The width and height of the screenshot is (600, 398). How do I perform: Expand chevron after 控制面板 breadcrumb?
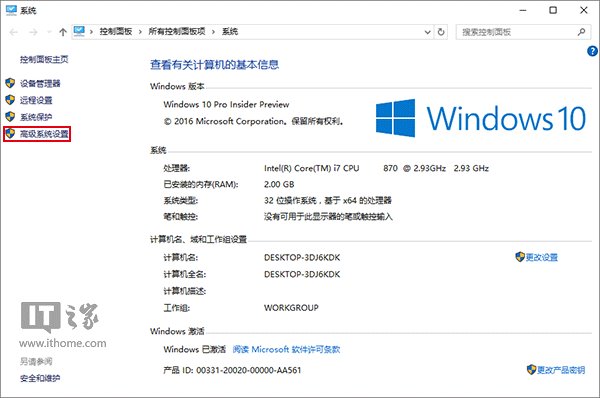(140, 32)
